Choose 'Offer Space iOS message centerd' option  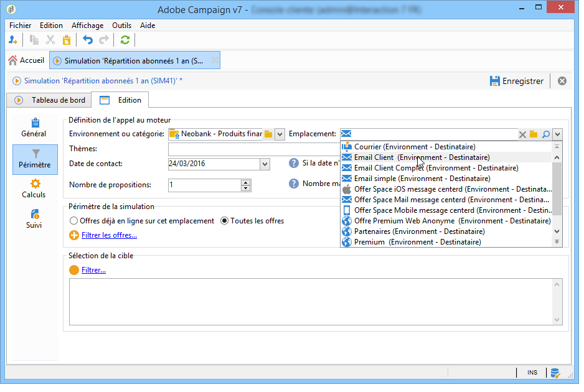click(446, 189)
